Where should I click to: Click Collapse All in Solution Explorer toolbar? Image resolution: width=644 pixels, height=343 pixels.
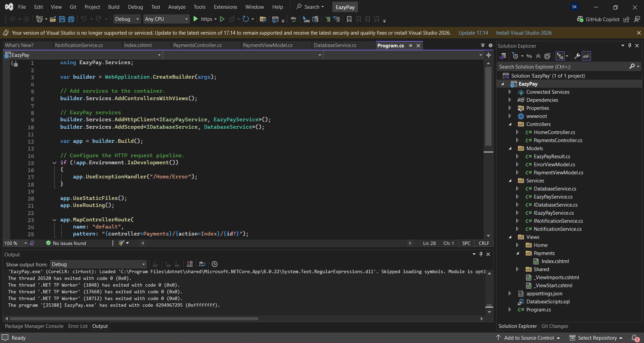[x=538, y=56]
